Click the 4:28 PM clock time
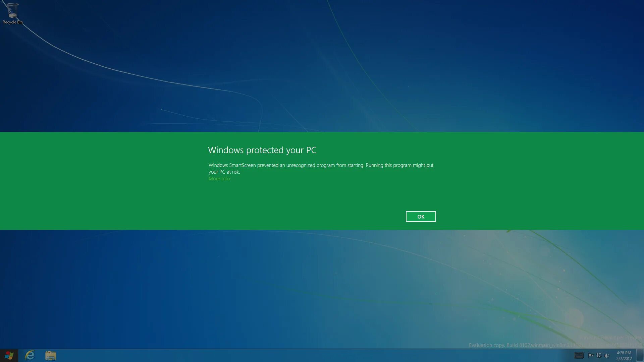The height and width of the screenshot is (362, 644). click(624, 353)
